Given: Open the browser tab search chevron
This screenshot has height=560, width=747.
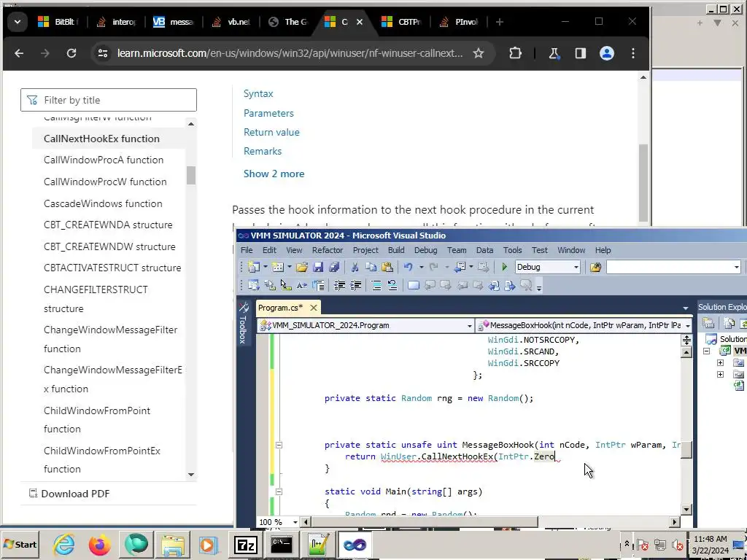Looking at the screenshot, I should [x=18, y=22].
